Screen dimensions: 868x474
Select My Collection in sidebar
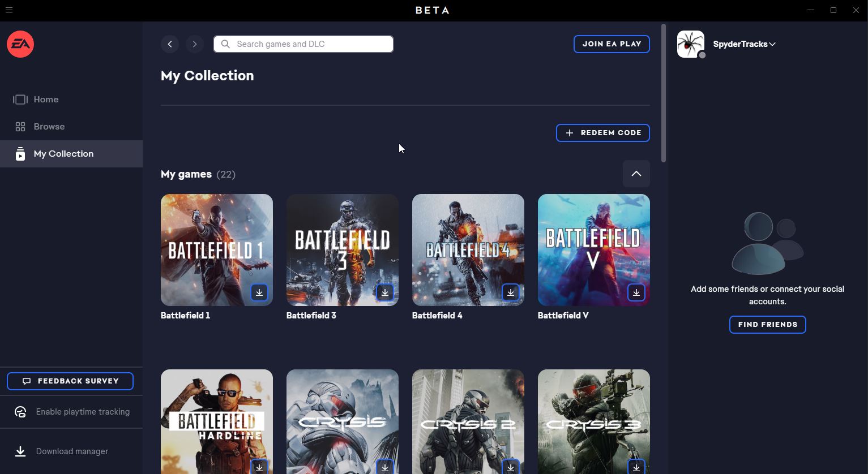tap(71, 154)
